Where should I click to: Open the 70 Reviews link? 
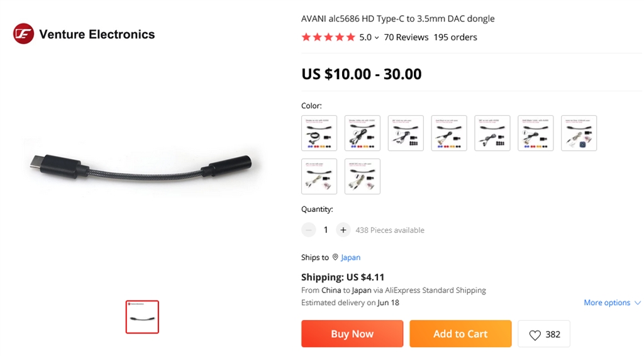[x=406, y=38]
